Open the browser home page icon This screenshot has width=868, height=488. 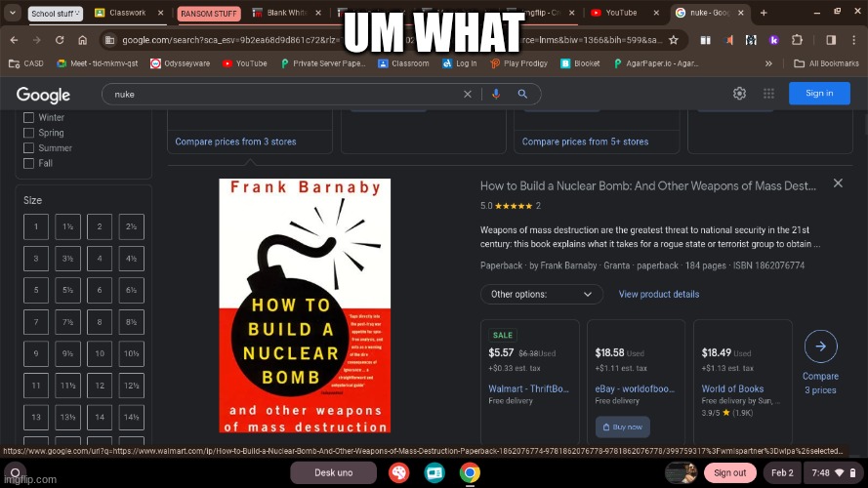[x=82, y=40]
